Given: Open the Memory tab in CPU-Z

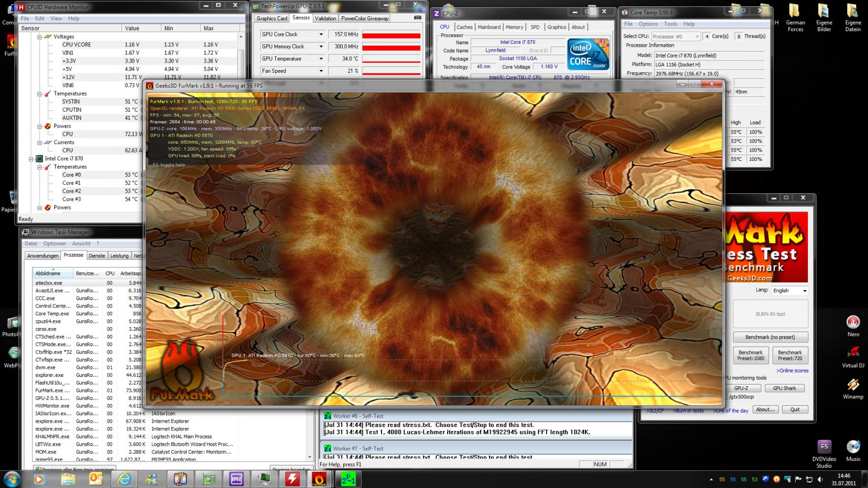Looking at the screenshot, I should (x=514, y=27).
